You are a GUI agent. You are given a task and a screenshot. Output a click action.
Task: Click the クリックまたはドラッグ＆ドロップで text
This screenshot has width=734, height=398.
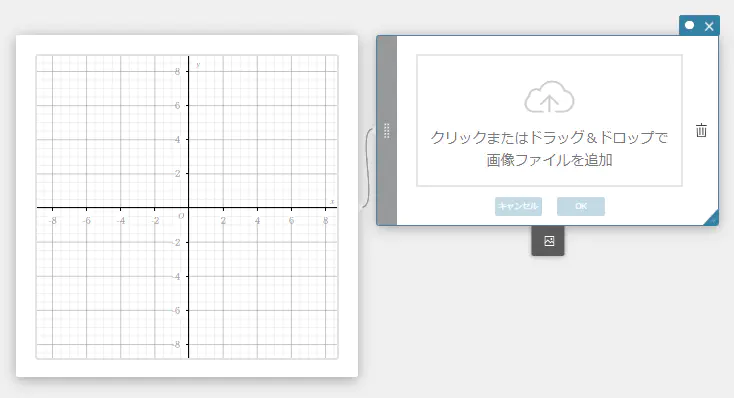coord(549,138)
